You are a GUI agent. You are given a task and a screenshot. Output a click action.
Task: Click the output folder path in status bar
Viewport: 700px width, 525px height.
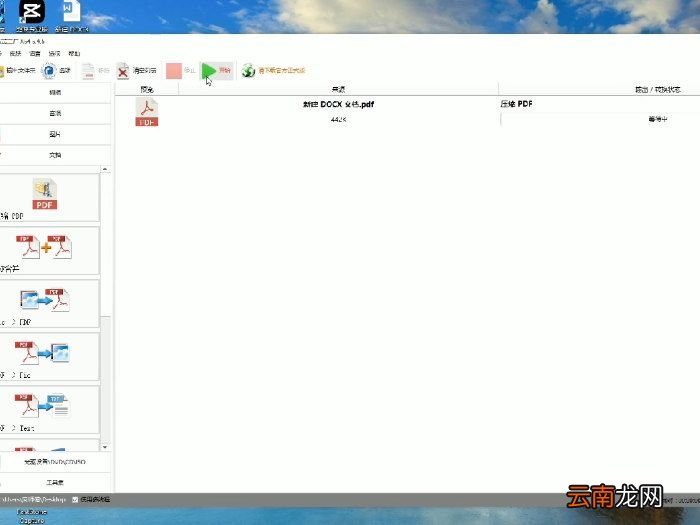click(32, 500)
